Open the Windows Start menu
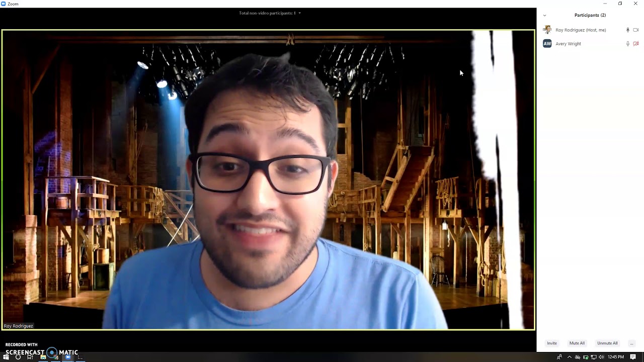Viewport: 644px width, 362px height. pyautogui.click(x=6, y=357)
